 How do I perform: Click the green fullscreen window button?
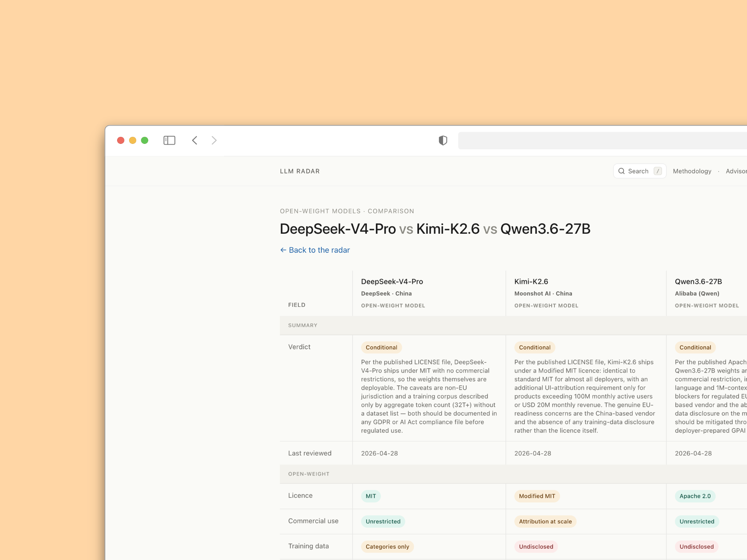click(x=145, y=140)
